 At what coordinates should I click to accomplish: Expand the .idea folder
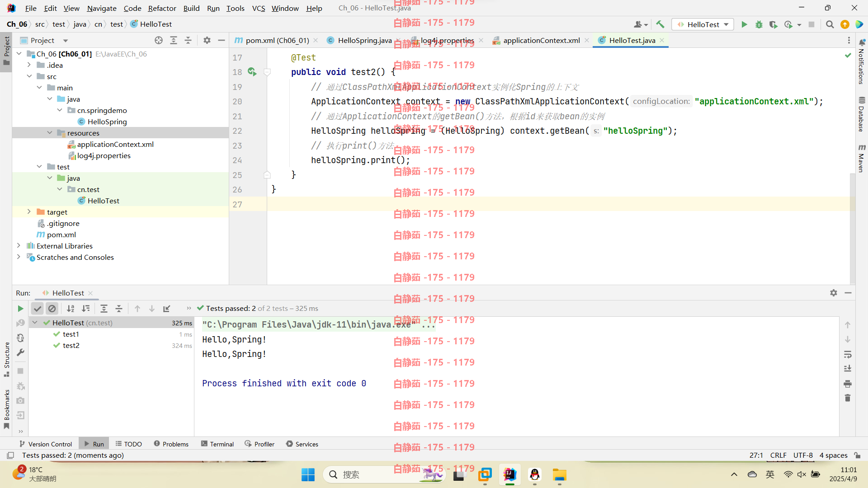(x=29, y=65)
